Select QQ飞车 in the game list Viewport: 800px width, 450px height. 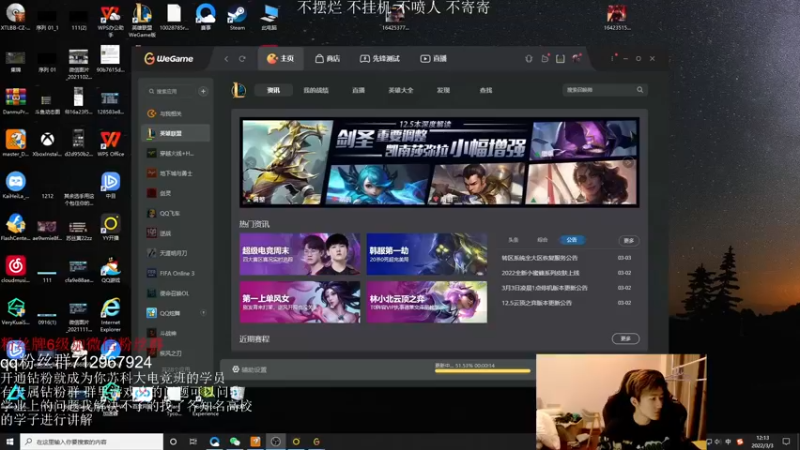175,213
